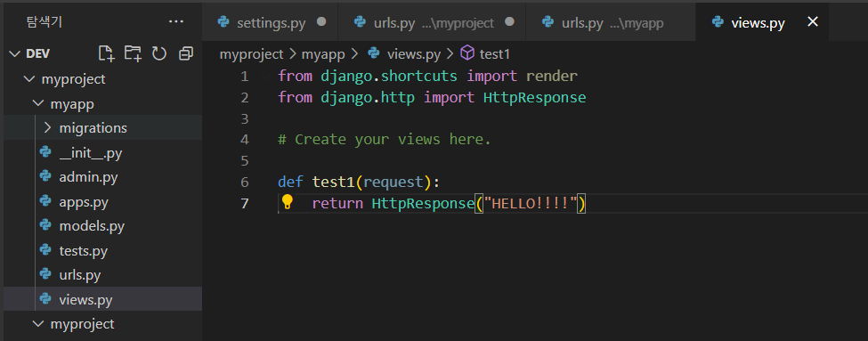The image size is (868, 341).
Task: Click the 'request' parameter on line 6
Action: coord(393,182)
